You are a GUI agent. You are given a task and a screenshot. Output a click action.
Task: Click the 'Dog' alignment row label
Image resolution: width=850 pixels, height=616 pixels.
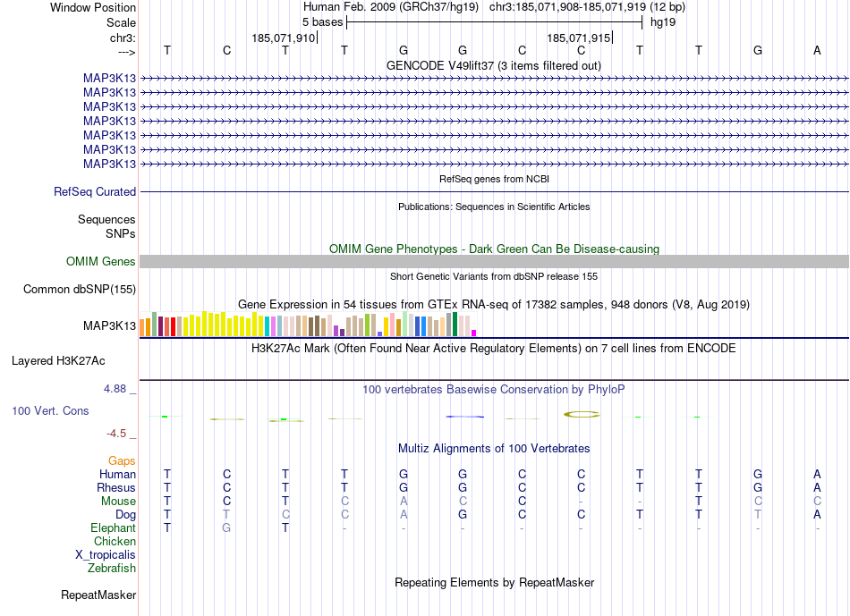click(125, 515)
